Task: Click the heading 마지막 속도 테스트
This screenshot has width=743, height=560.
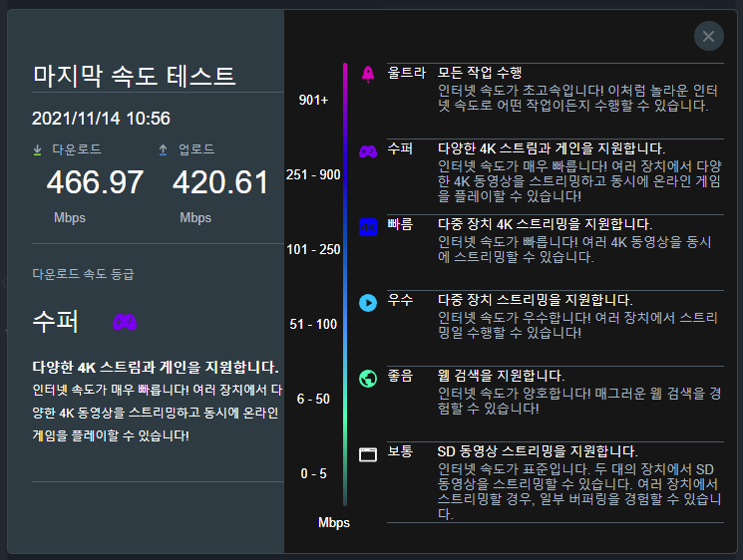Action: 134,76
